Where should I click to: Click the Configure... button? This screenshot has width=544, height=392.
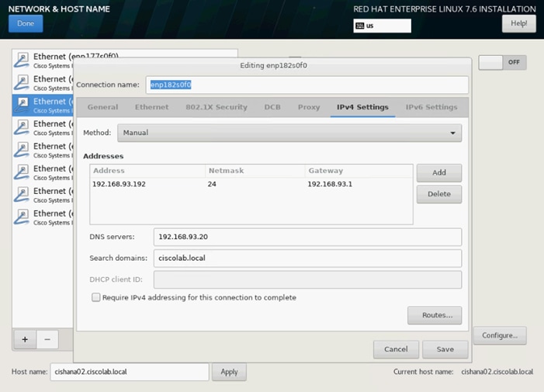[x=500, y=335]
